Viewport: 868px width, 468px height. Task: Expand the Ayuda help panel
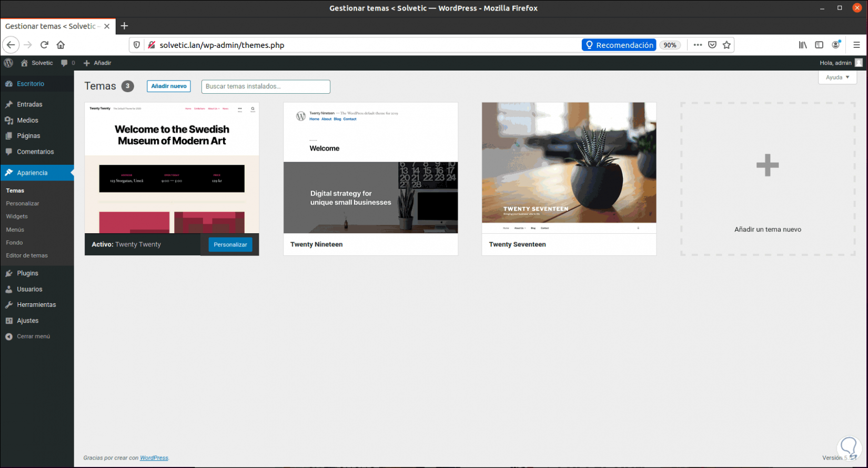(837, 77)
